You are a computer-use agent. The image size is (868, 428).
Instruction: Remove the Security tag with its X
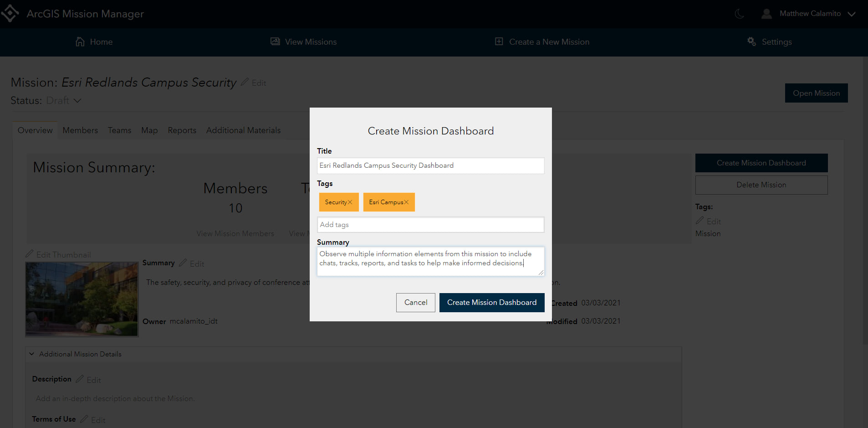coord(350,202)
